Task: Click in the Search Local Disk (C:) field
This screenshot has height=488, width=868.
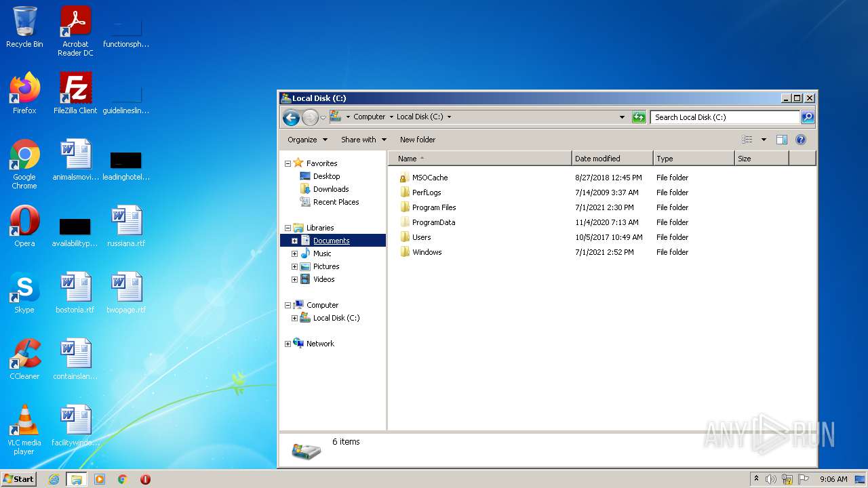Action: click(x=726, y=117)
